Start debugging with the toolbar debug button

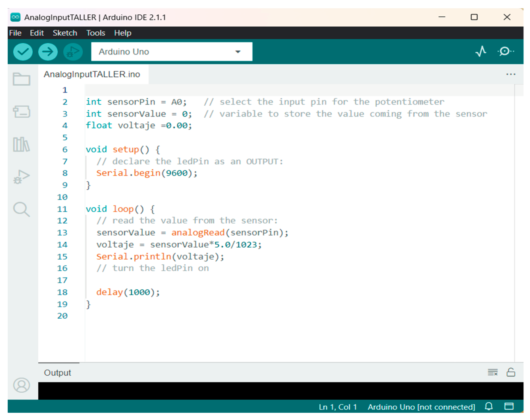click(73, 52)
